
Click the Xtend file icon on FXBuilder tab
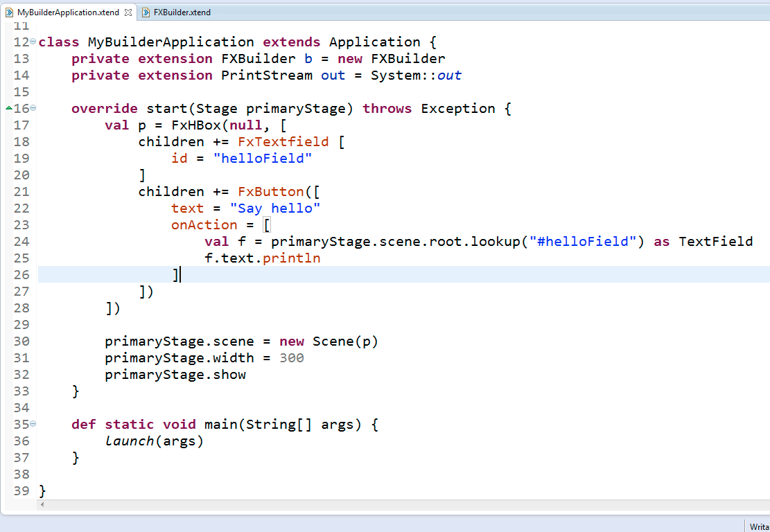(x=146, y=12)
